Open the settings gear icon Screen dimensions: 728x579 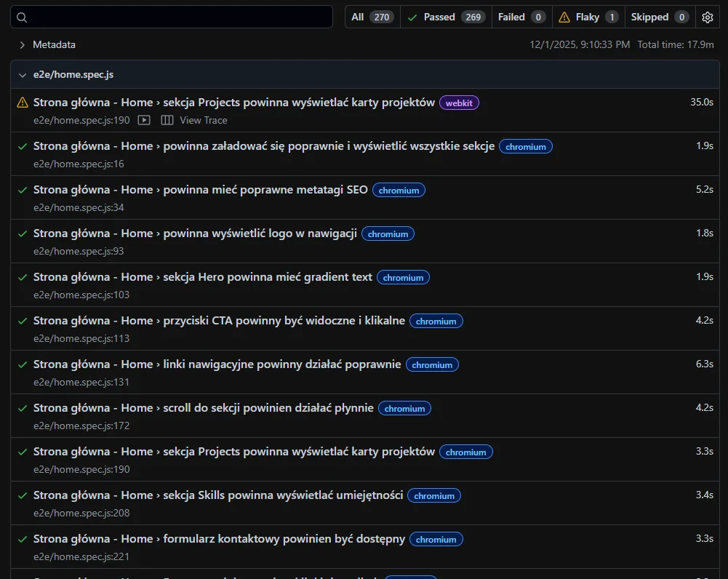(708, 17)
